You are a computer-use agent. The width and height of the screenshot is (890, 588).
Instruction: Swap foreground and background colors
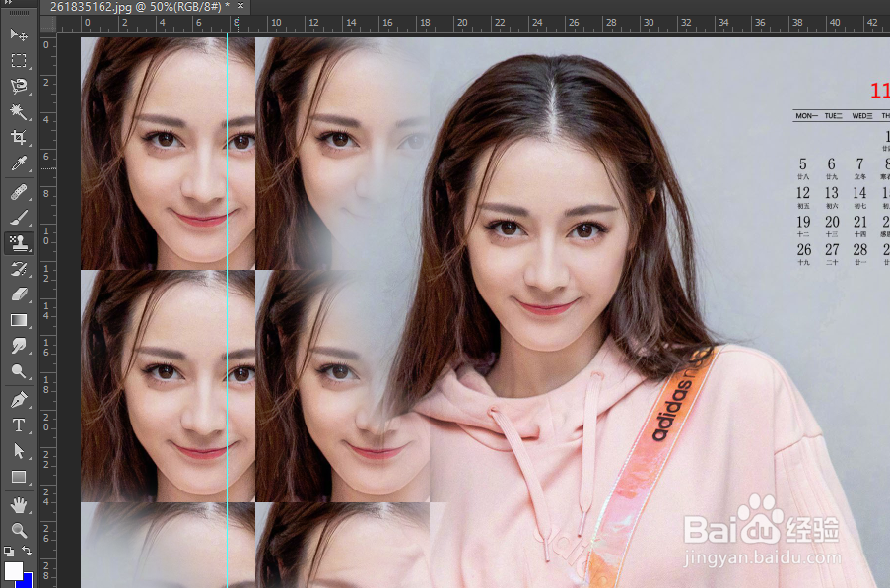click(27, 551)
